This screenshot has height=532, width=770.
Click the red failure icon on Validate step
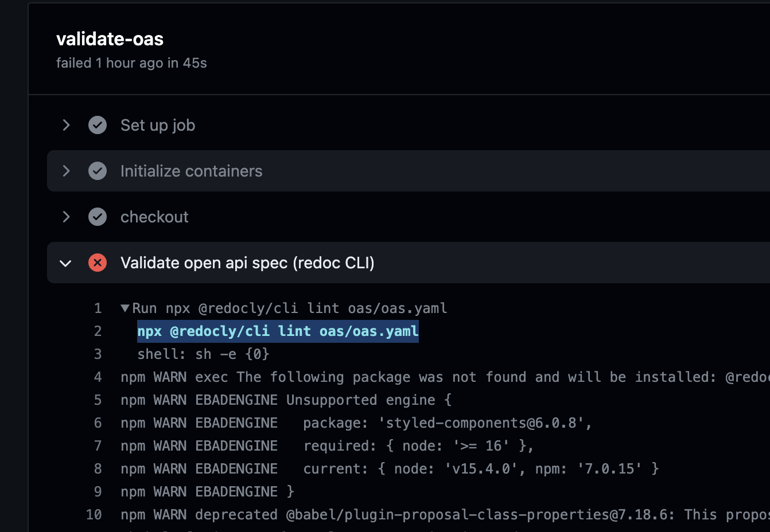(x=98, y=263)
